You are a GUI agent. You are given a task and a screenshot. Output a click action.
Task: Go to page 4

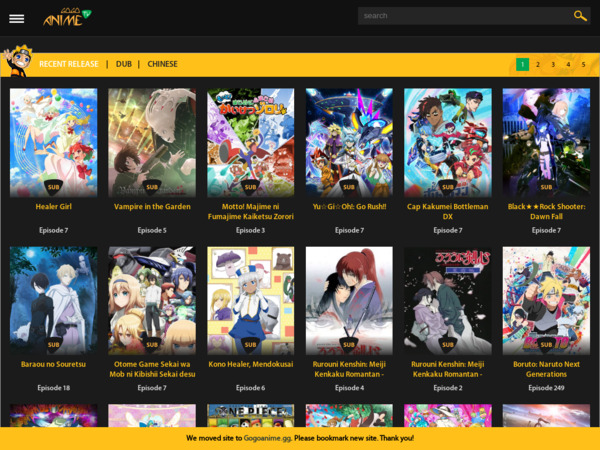click(x=568, y=64)
